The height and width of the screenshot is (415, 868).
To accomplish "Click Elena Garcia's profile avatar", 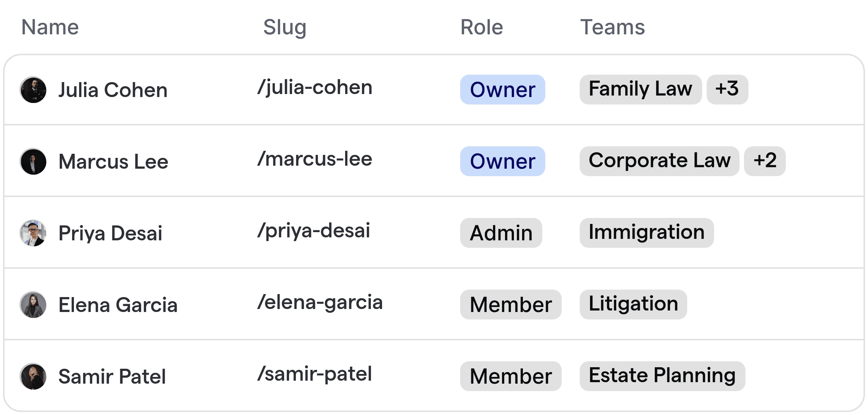I will click(33, 305).
